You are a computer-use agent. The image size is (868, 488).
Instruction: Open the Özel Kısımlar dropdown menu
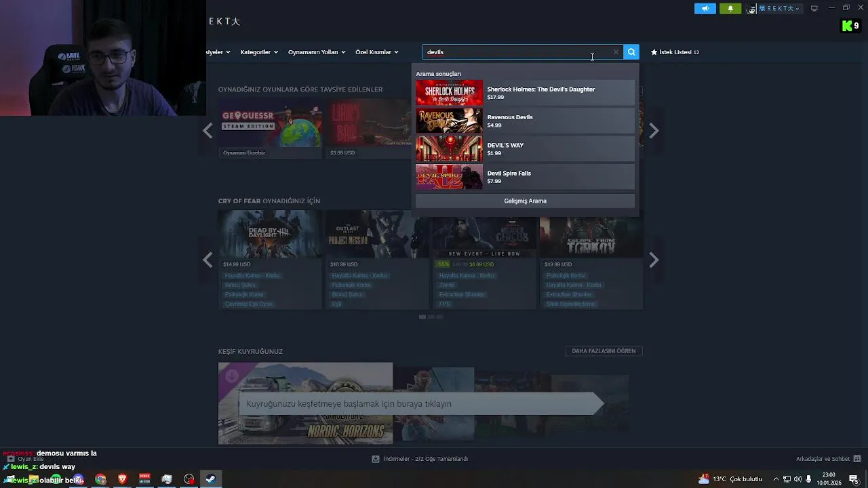tap(377, 52)
